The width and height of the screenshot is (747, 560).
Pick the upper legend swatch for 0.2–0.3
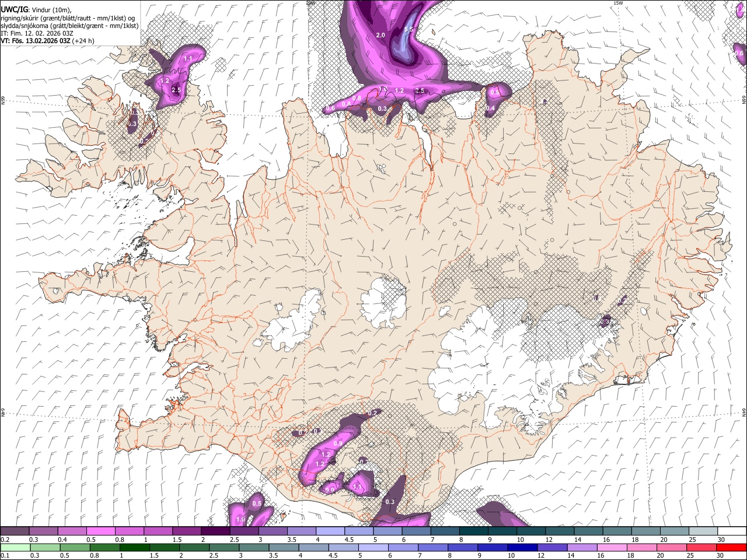click(x=15, y=531)
